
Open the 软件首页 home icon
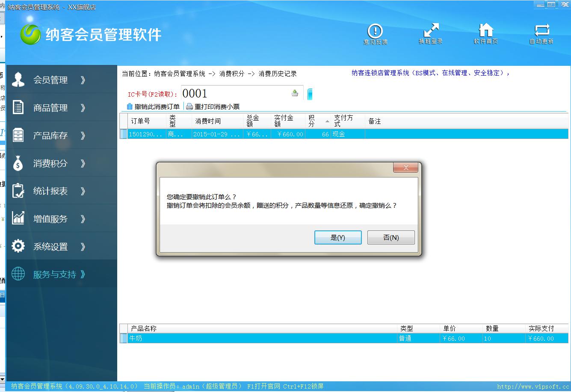coord(485,31)
